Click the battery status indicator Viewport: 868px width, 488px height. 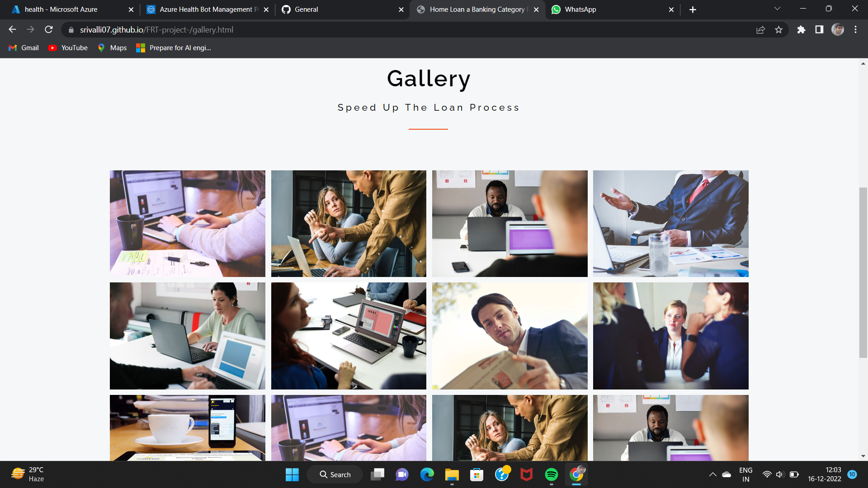point(793,474)
